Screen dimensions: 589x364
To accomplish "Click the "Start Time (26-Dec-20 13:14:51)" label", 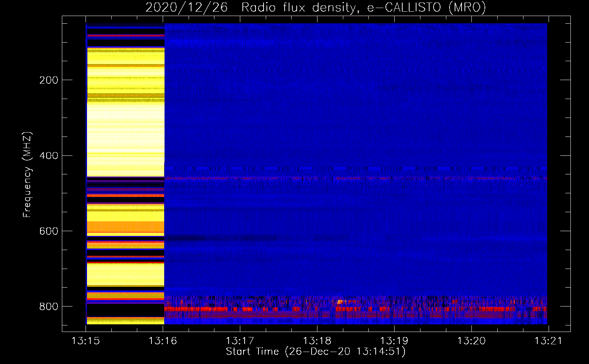I will 316,352.
